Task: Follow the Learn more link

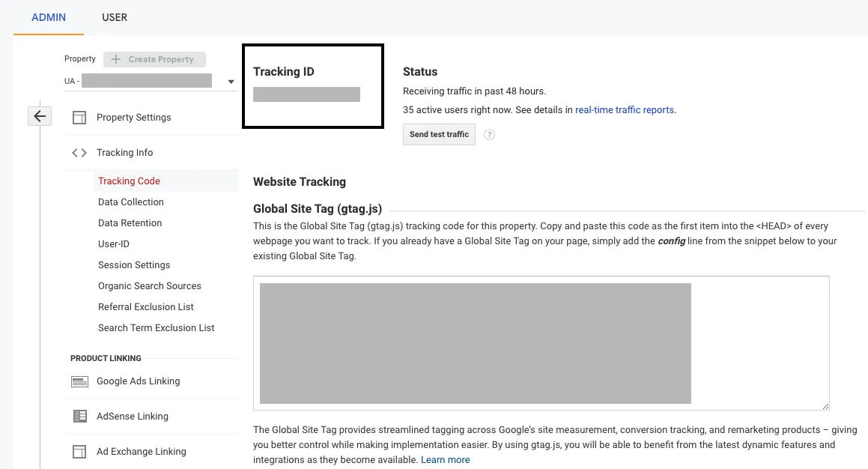Action: [x=445, y=459]
